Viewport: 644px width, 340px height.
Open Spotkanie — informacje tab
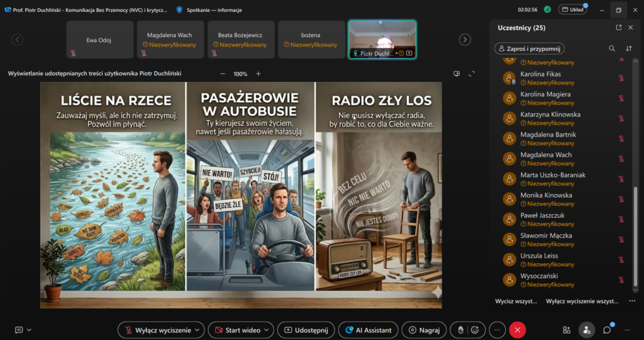click(209, 10)
